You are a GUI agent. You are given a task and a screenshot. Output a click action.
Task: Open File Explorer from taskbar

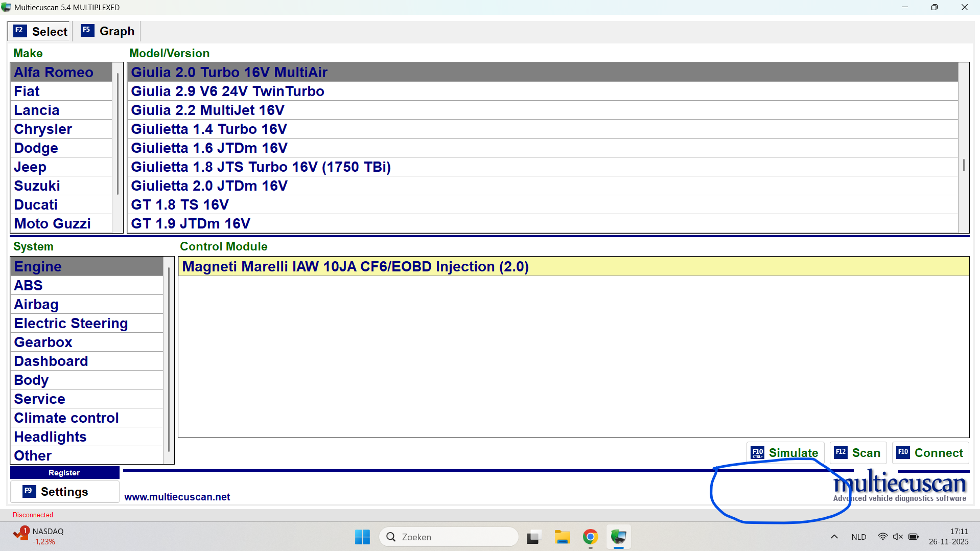(562, 537)
